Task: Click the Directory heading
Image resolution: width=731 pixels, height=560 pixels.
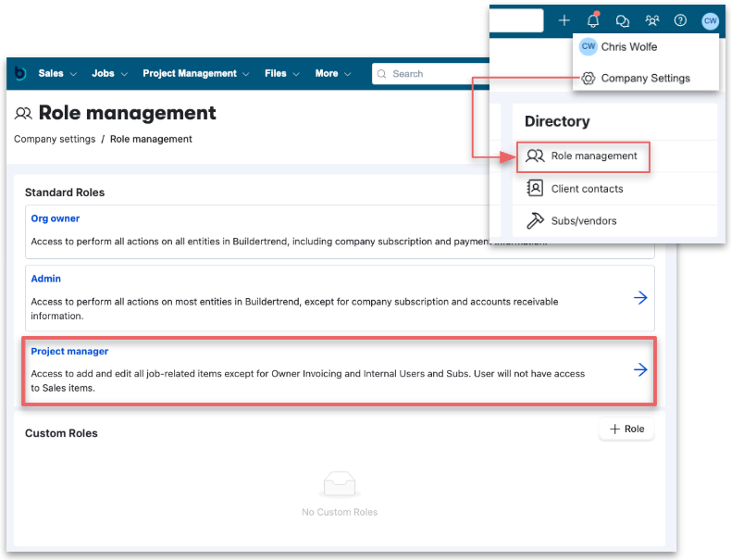Action: [557, 121]
